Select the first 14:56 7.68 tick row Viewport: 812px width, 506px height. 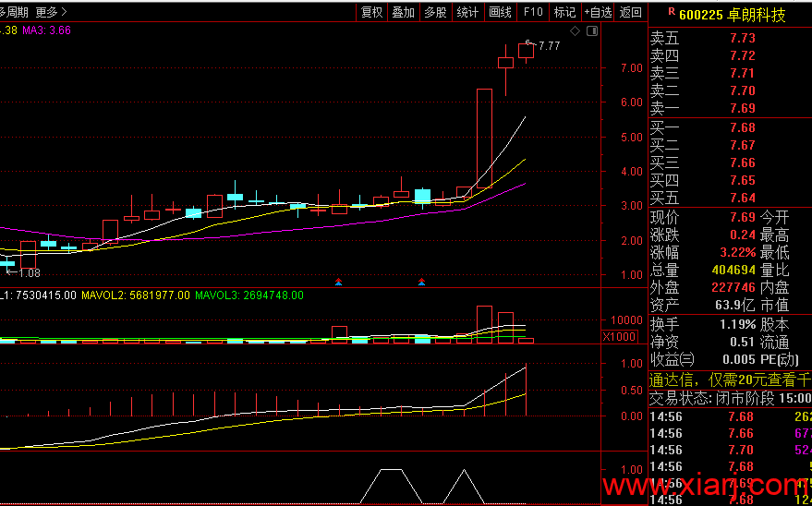pyautogui.click(x=730, y=416)
